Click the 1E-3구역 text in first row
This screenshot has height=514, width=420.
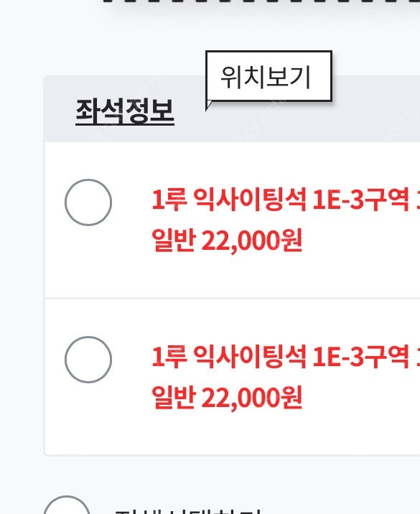click(360, 199)
